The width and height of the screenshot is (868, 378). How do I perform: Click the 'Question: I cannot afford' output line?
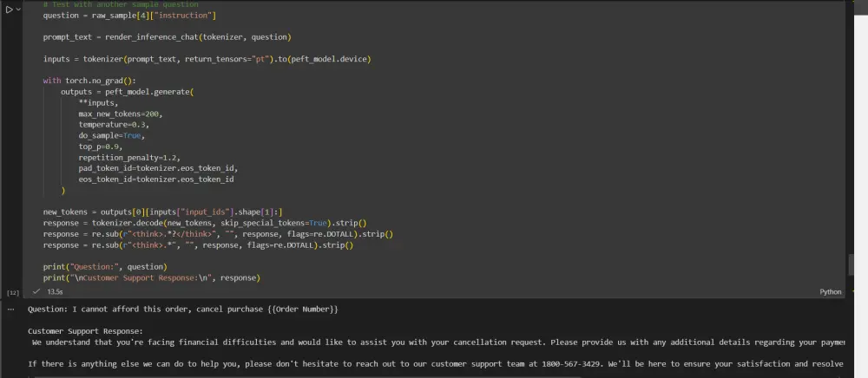point(182,310)
